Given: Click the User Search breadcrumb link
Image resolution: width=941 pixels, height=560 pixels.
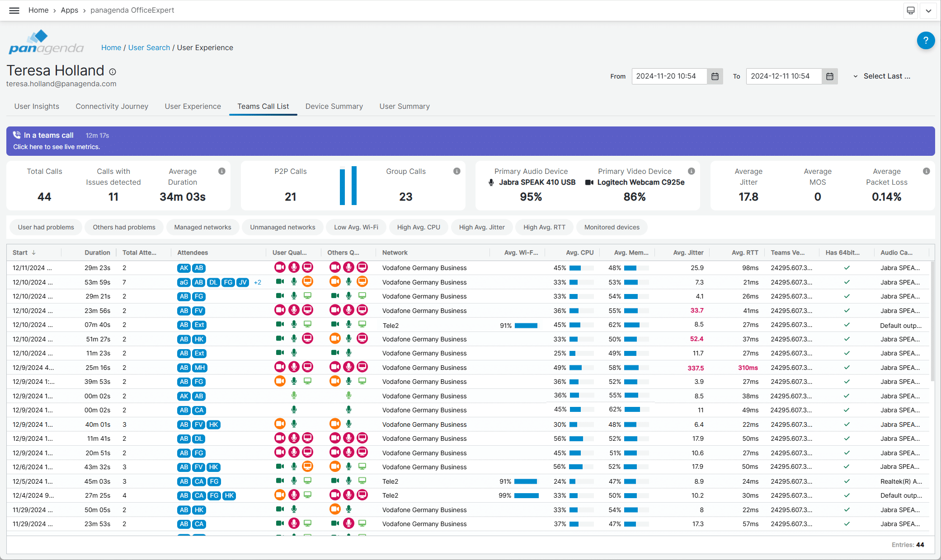Looking at the screenshot, I should tap(149, 47).
